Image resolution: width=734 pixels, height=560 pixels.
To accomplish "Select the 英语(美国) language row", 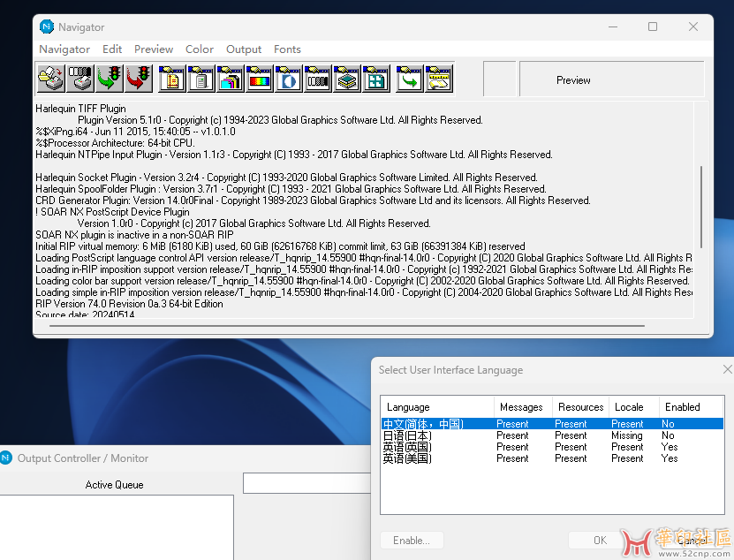I will pyautogui.click(x=552, y=458).
